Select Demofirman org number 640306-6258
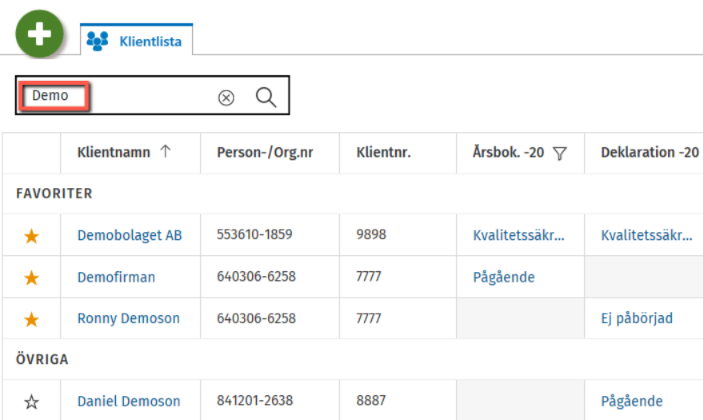The width and height of the screenshot is (703, 420). pyautogui.click(x=256, y=277)
